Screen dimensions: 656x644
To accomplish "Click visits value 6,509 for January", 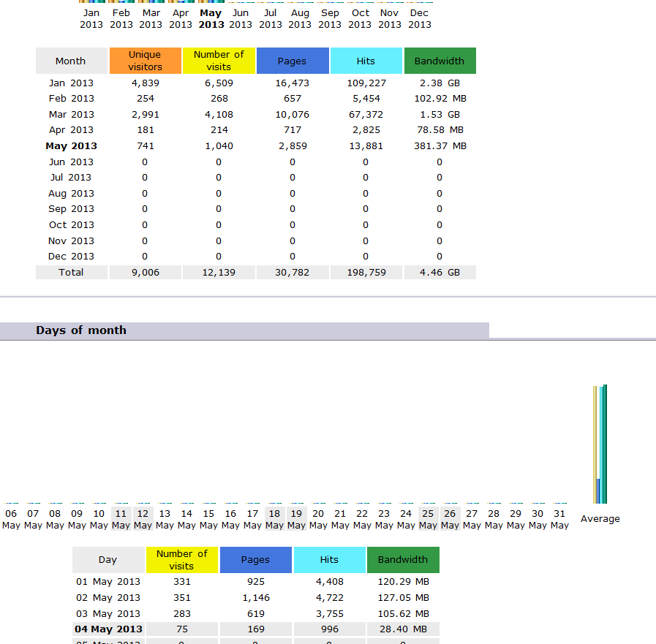I will click(x=219, y=83).
